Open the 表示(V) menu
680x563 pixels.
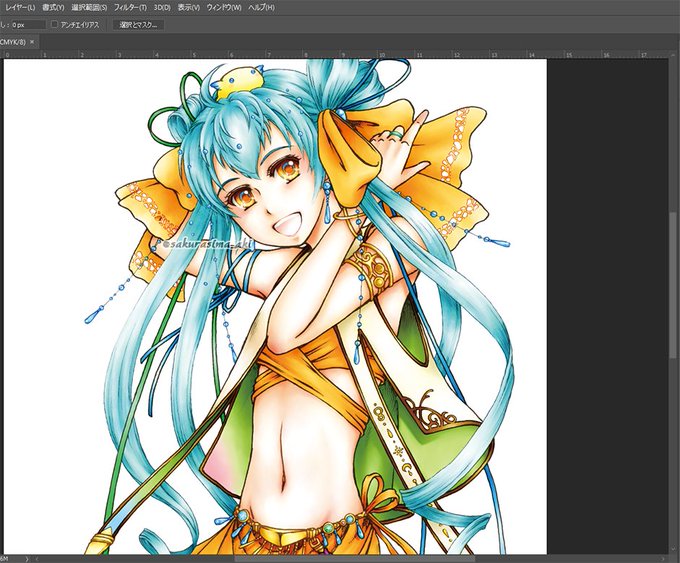(x=189, y=8)
